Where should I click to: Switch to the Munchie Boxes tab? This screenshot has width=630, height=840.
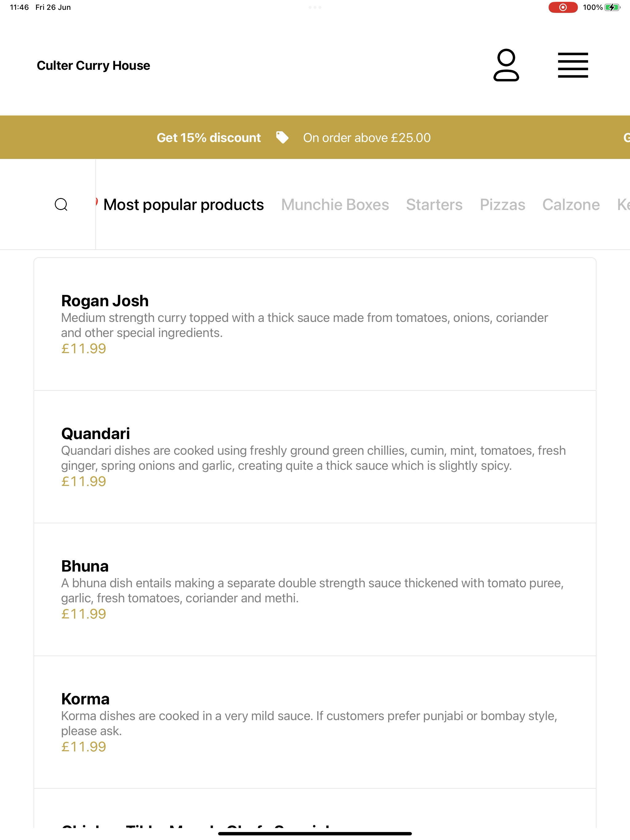[x=335, y=205]
